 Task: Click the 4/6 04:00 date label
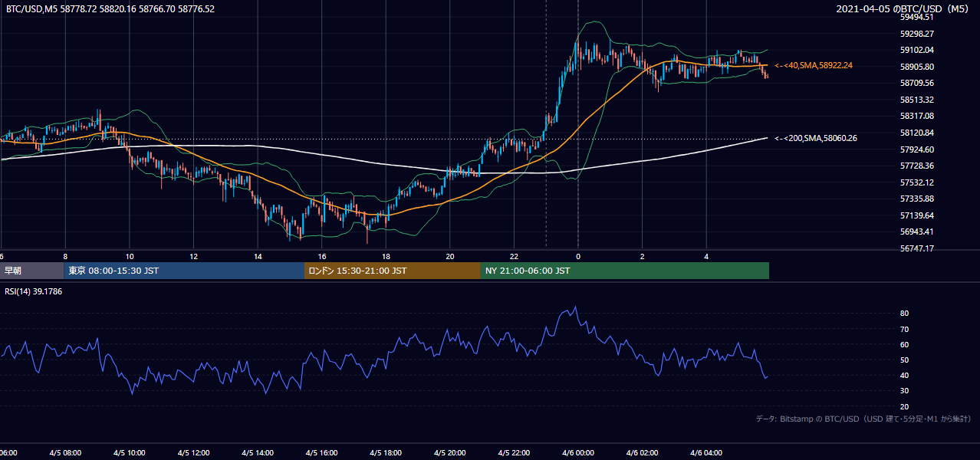(706, 453)
